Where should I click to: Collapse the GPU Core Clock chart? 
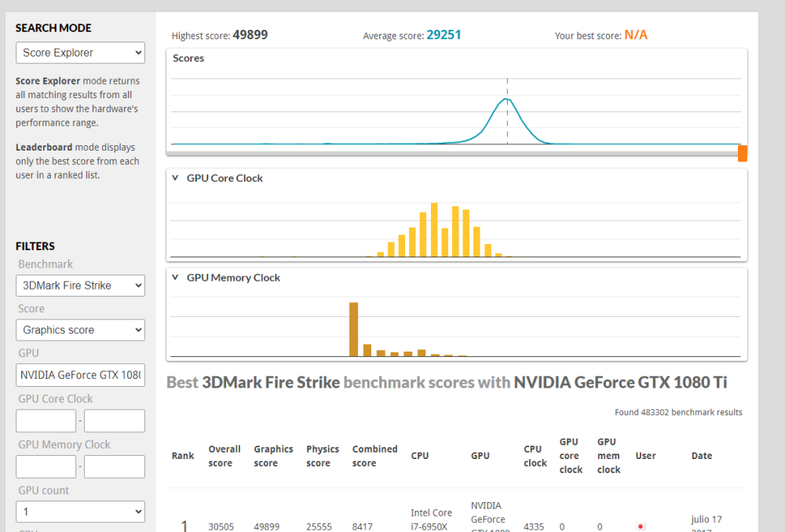(x=175, y=178)
